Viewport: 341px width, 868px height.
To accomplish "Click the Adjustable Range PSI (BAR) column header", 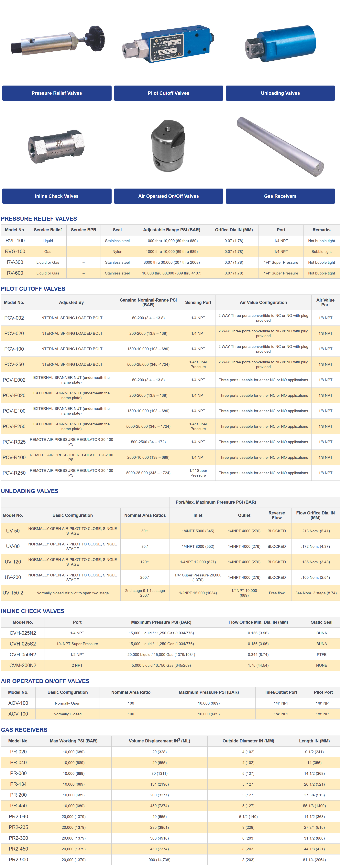I will pyautogui.click(x=171, y=230).
